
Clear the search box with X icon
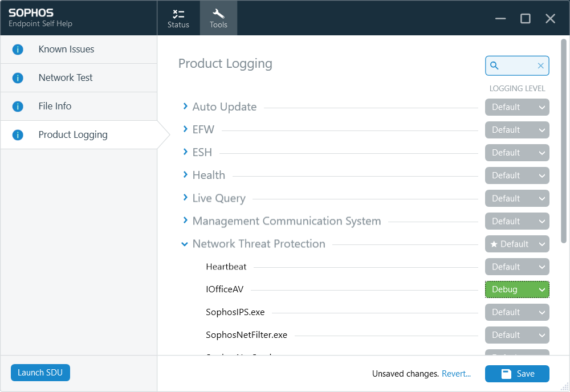(540, 66)
